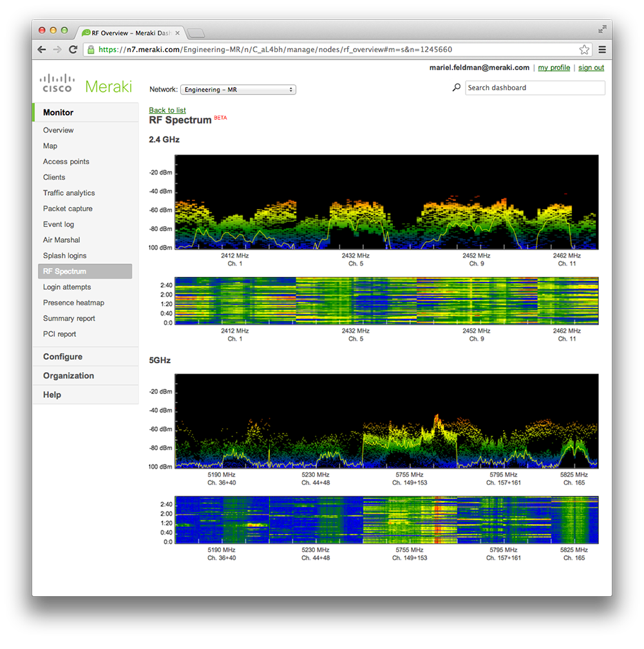Open the Overview page

tap(59, 130)
